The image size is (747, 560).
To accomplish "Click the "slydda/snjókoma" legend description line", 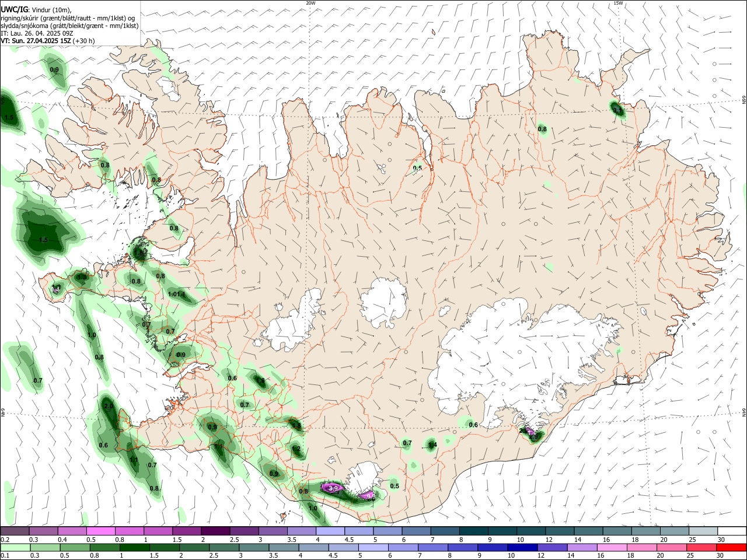I will (69, 26).
